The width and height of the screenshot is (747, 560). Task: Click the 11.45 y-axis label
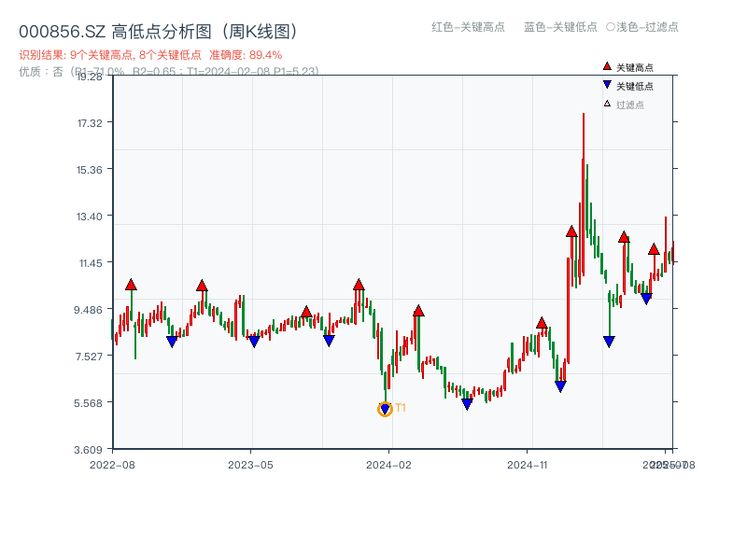coord(91,263)
